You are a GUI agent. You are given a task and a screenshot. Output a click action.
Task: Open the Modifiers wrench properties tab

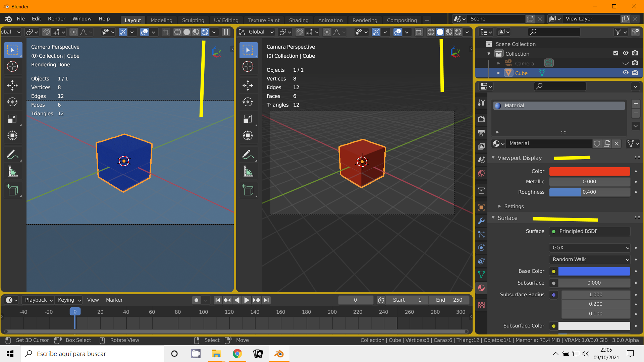click(x=481, y=221)
